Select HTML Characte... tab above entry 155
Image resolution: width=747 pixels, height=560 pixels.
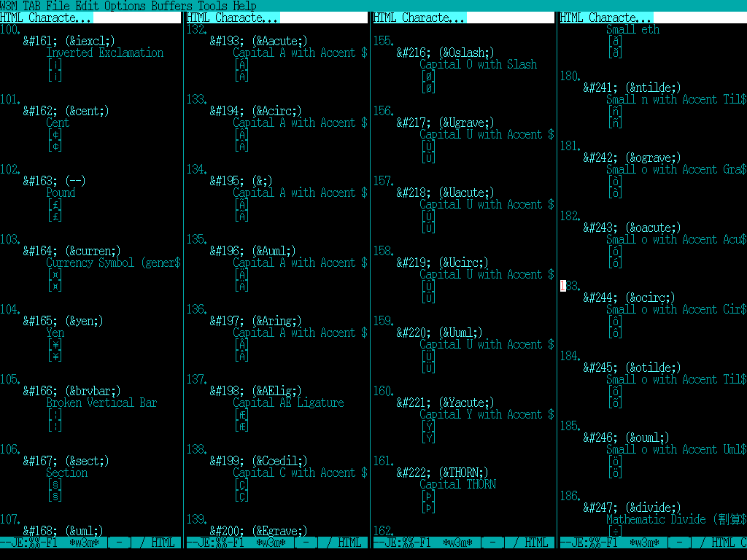420,17
